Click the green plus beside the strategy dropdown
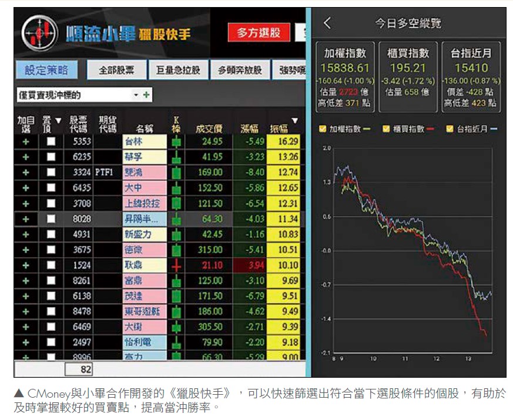The image size is (513, 420). pyautogui.click(x=146, y=95)
